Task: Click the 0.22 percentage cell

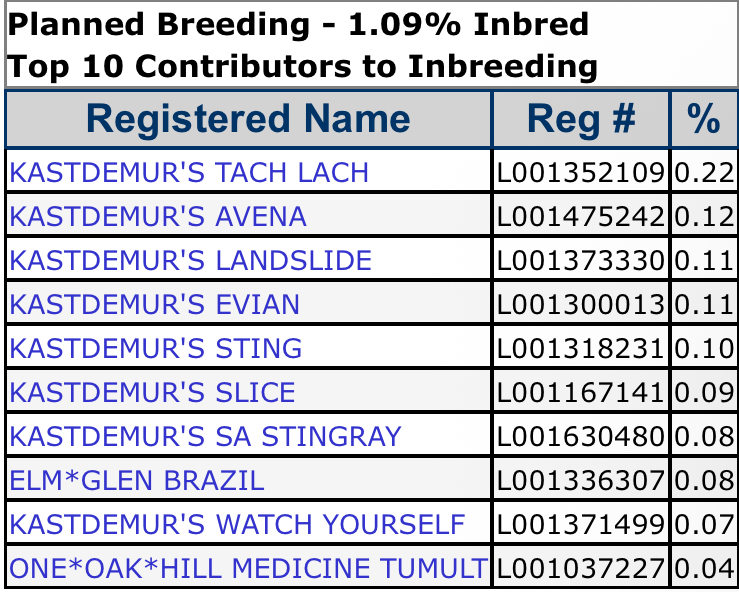Action: pos(703,173)
